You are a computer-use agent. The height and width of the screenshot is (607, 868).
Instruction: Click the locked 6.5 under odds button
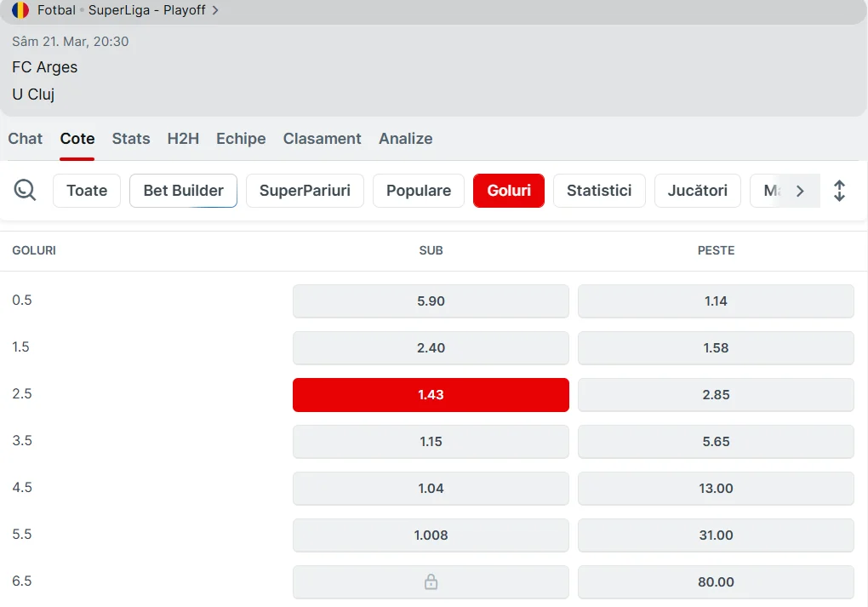click(431, 582)
